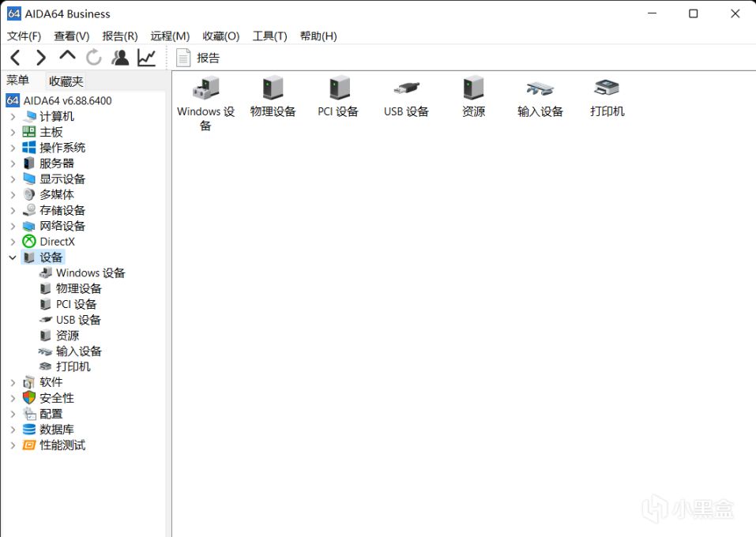This screenshot has height=537, width=756.
Task: Select 显示设备 in the tree
Action: tap(62, 179)
